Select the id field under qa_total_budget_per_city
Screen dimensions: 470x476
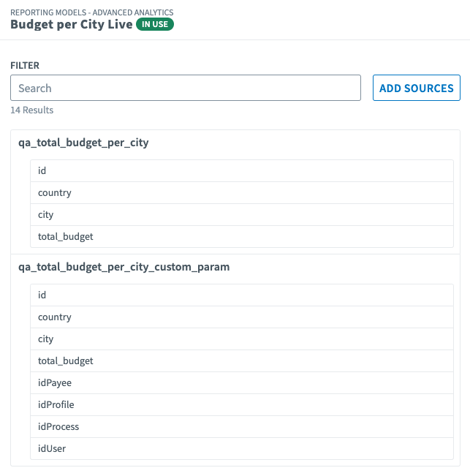[241, 171]
